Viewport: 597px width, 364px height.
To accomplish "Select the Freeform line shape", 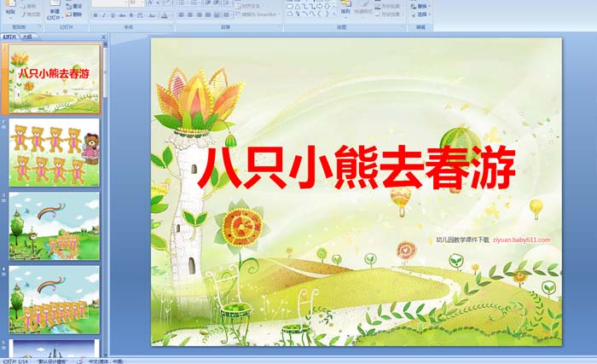I will click(312, 14).
